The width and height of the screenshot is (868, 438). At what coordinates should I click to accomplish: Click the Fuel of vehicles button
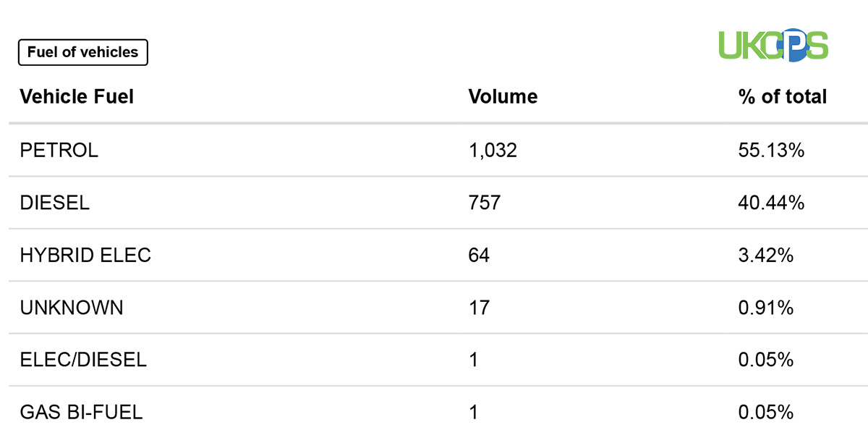(x=82, y=52)
